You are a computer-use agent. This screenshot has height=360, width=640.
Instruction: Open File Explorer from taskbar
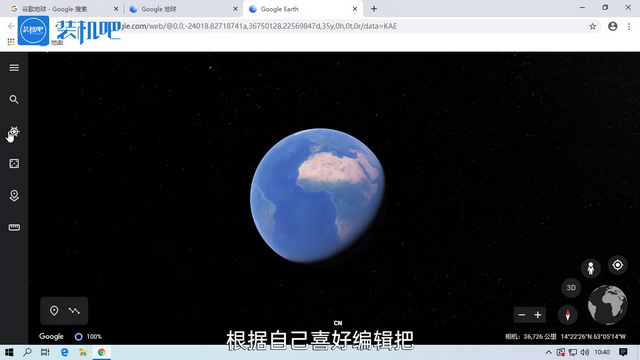83,352
